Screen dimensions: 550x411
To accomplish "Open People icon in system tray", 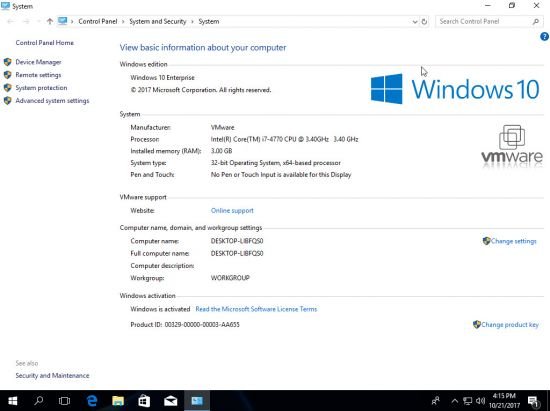I will tap(436, 401).
